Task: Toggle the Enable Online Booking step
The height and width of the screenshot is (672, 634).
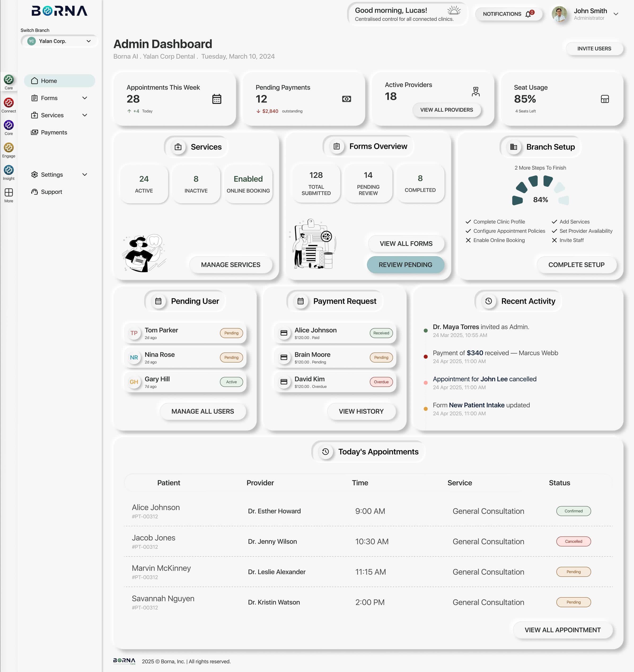Action: coord(495,240)
